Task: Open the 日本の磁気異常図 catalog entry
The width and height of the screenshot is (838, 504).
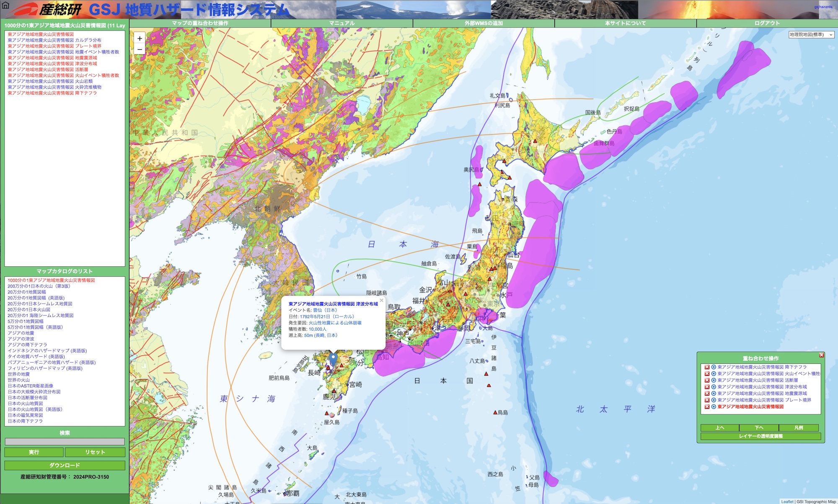Action: (26, 415)
